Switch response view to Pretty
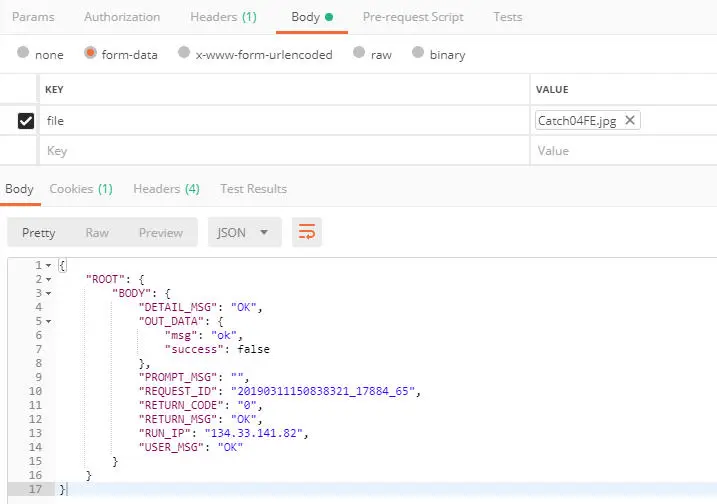The width and height of the screenshot is (717, 504). point(38,233)
